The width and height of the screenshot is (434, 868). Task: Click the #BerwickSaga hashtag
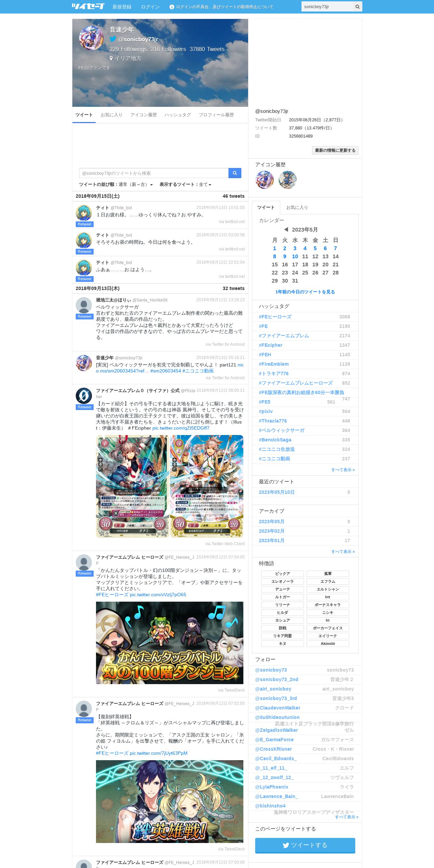(275, 440)
